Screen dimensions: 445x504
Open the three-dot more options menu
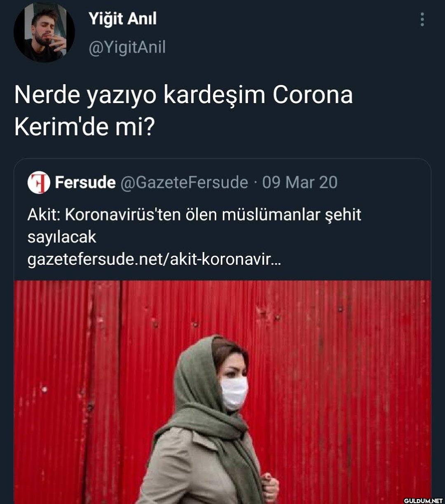422,19
